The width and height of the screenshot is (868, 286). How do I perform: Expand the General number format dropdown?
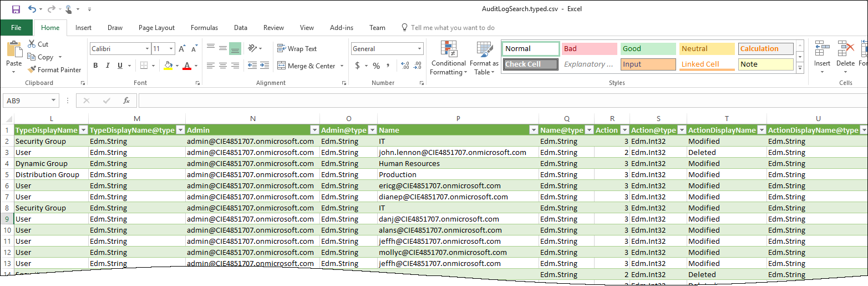tap(419, 49)
